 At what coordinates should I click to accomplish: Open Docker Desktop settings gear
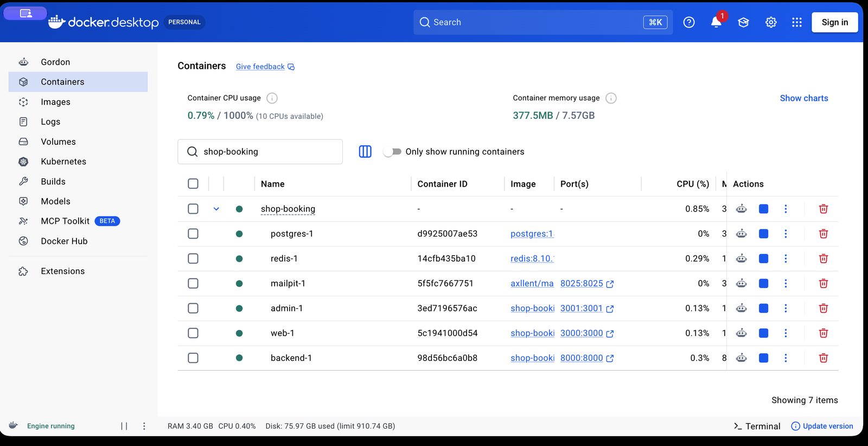click(771, 22)
